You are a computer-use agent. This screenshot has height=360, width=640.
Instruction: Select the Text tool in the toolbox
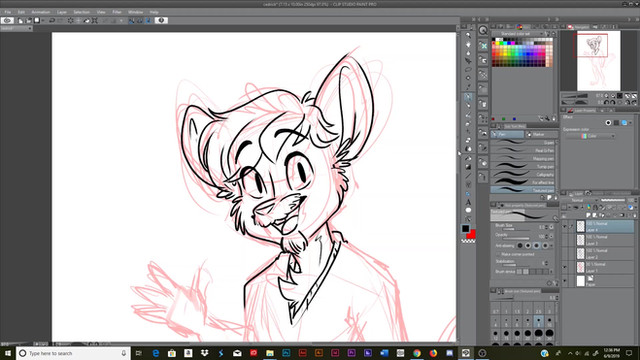468,202
